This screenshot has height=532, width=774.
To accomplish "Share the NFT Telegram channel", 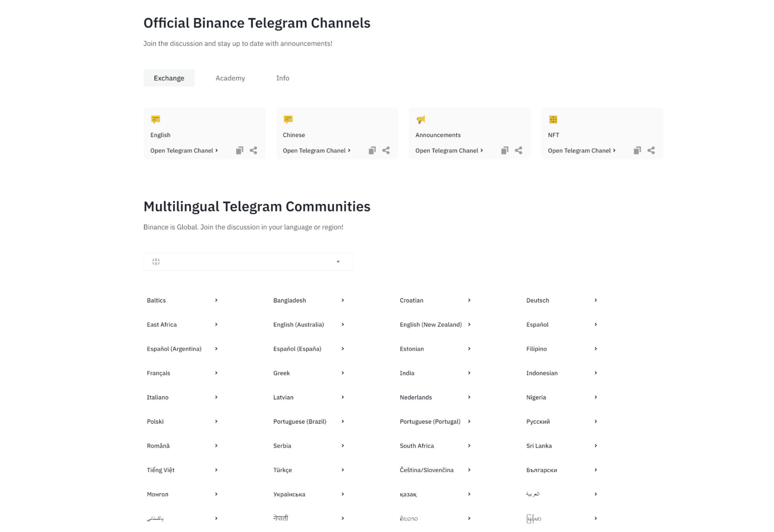I will pyautogui.click(x=651, y=151).
